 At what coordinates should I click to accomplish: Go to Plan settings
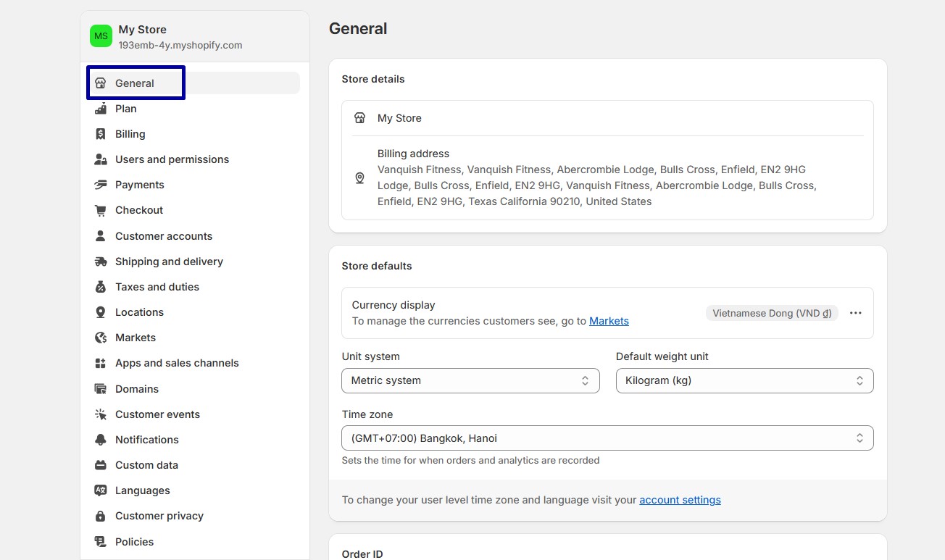point(194,109)
